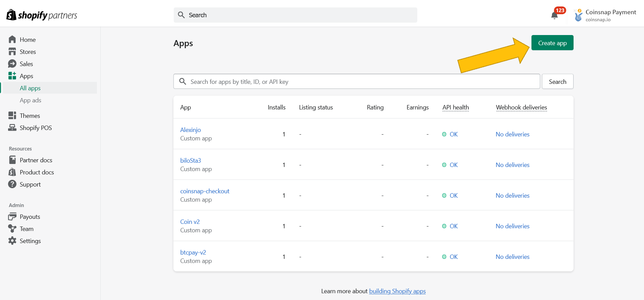The image size is (644, 300).
Task: Click the top search bar magnifier icon
Action: pos(181,15)
